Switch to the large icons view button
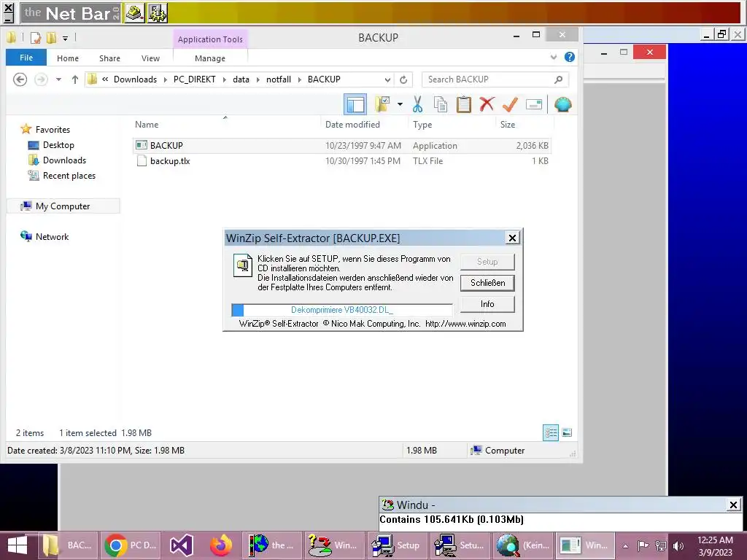 point(567,433)
